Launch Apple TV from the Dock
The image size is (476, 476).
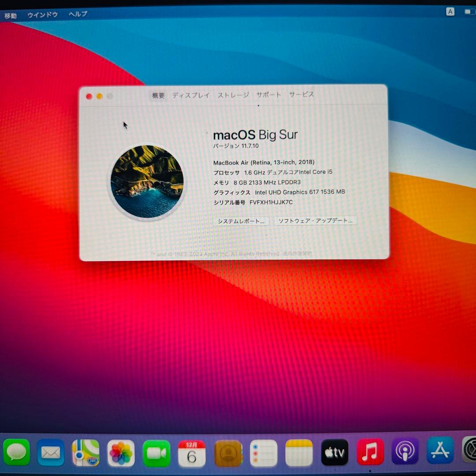click(335, 452)
